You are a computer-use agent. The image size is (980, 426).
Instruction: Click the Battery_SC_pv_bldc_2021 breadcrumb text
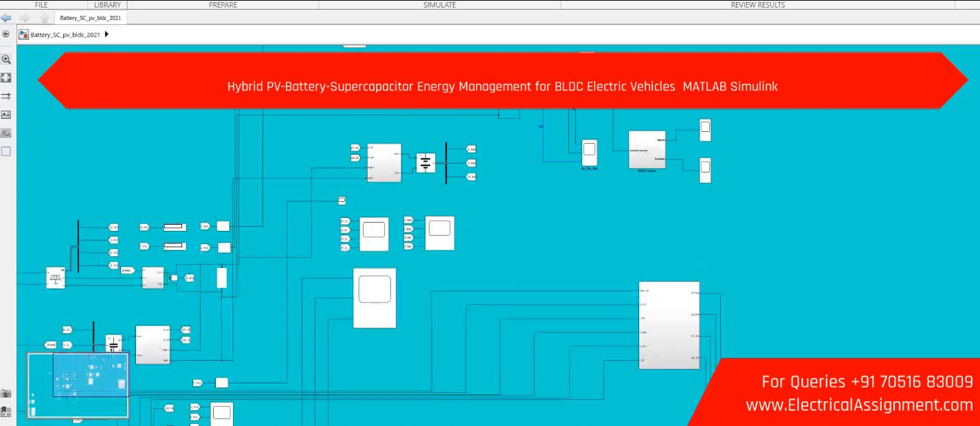point(65,34)
